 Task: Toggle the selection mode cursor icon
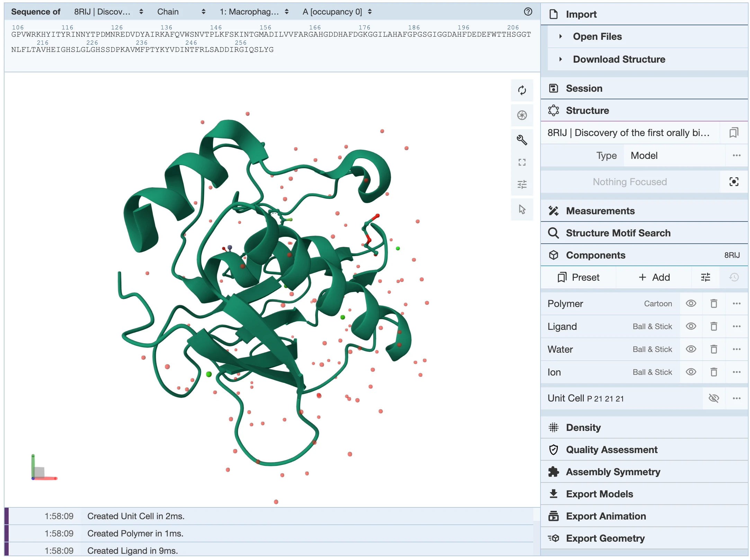522,209
